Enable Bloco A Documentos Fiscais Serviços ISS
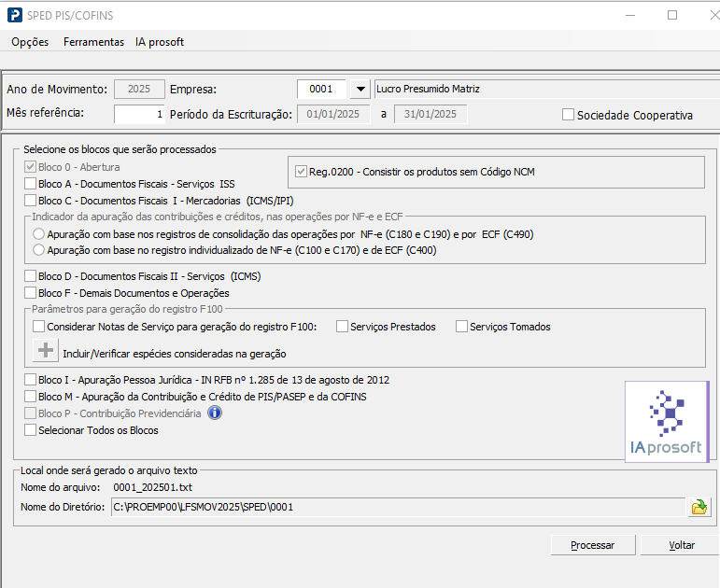720x588 pixels. point(31,184)
